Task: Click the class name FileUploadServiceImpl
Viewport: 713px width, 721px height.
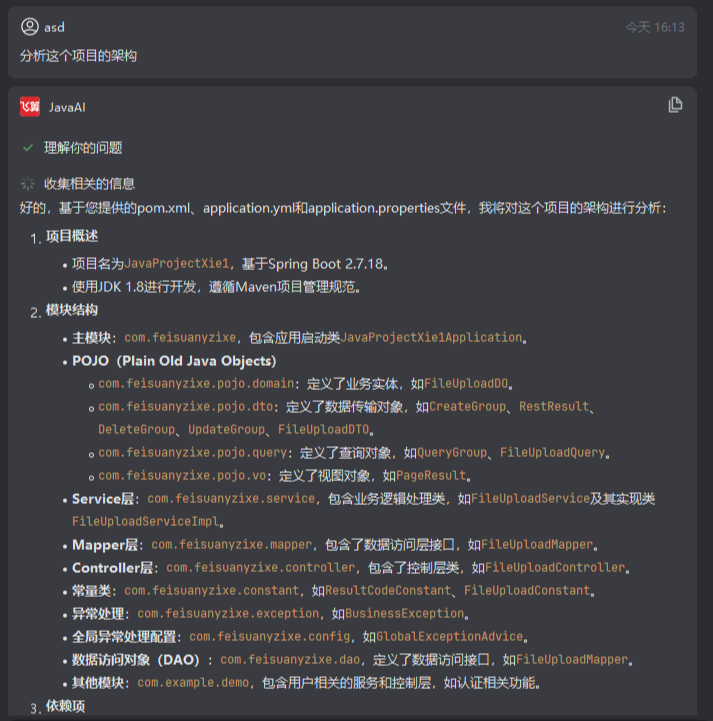Action: (x=145, y=521)
